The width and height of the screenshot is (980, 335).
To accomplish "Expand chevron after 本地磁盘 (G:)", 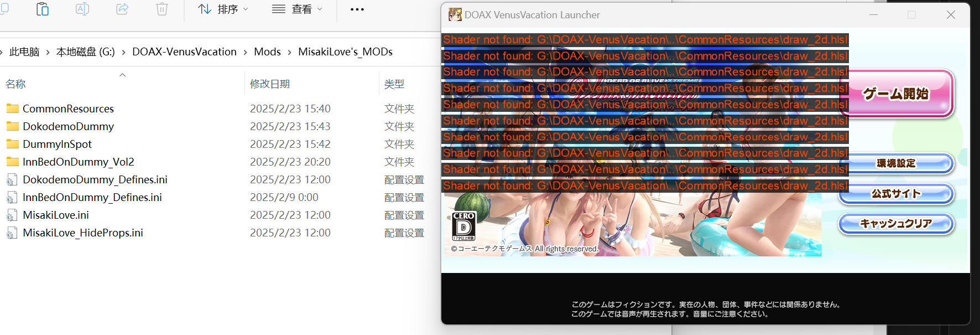I will [x=123, y=52].
